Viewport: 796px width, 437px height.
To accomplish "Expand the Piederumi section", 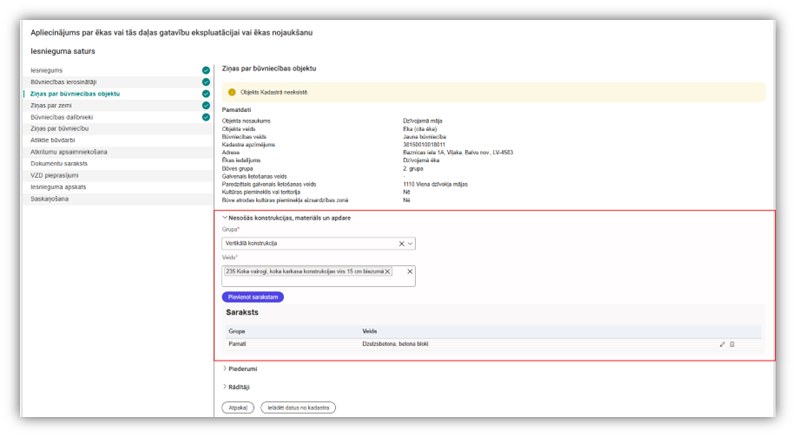I will pos(225,369).
